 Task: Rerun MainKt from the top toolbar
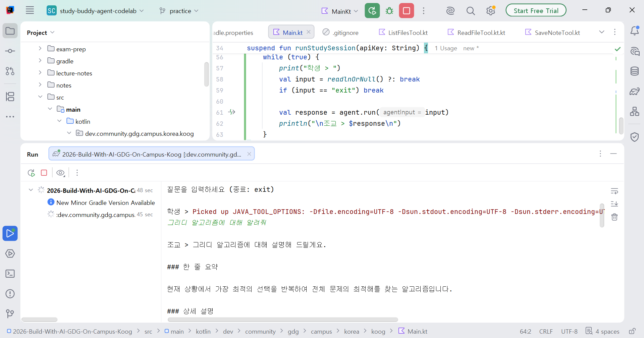(x=372, y=11)
